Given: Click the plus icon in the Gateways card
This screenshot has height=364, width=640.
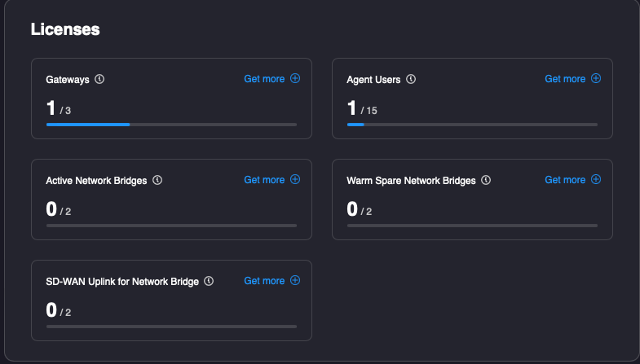Looking at the screenshot, I should tap(295, 79).
